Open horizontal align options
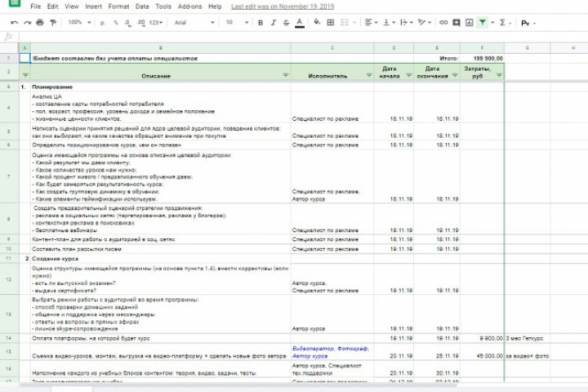 (371, 23)
